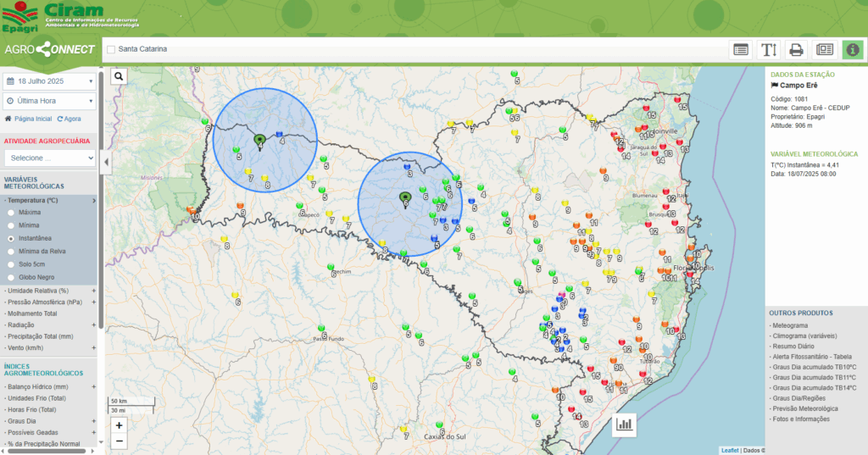Viewport: 868px width, 455px height.
Task: Open Graus Dia acumulado TB14°C
Action: [x=815, y=388]
